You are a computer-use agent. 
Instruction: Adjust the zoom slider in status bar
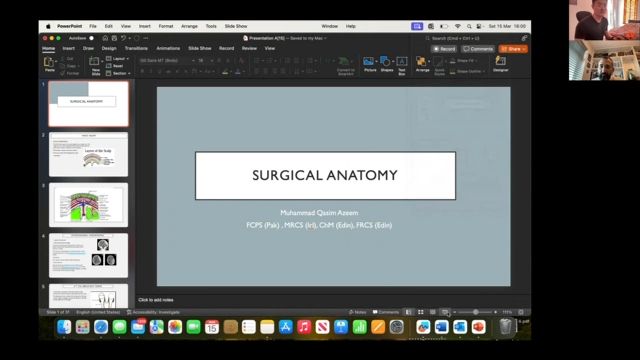[476, 312]
